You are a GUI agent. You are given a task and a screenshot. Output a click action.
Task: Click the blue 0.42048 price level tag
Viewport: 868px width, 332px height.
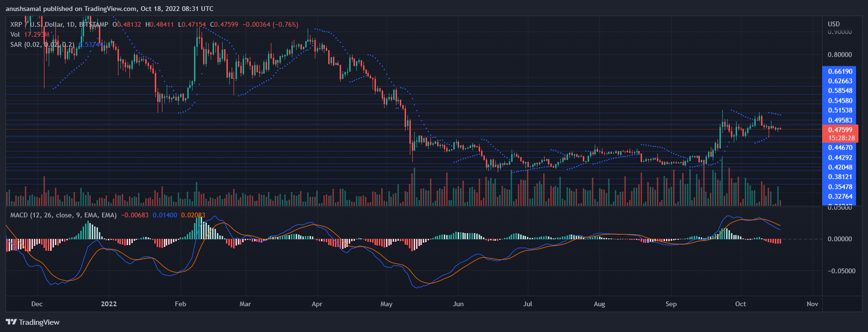tap(840, 167)
